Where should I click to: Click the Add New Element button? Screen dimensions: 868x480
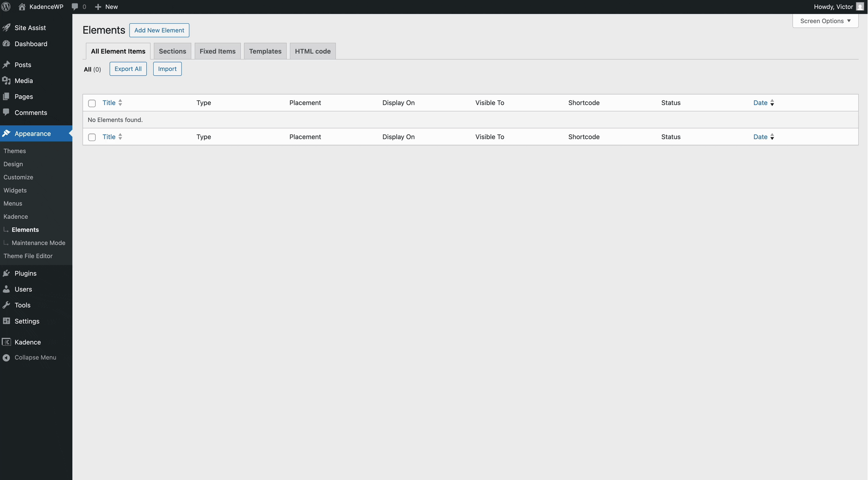[x=159, y=30]
